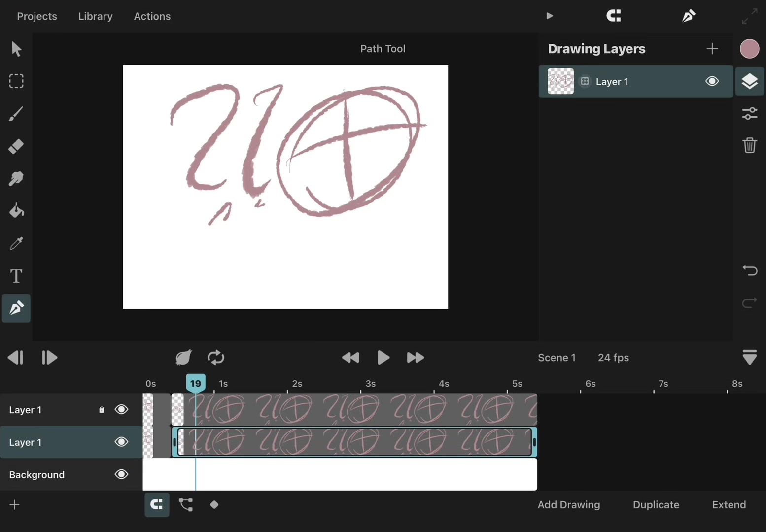The height and width of the screenshot is (532, 766).
Task: Open the pink brush color swatch
Action: pos(749,49)
